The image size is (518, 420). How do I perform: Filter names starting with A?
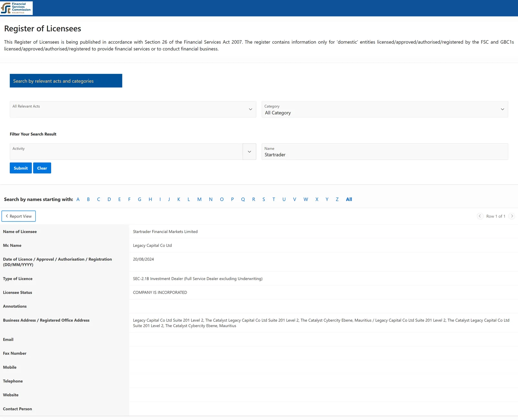tap(78, 199)
